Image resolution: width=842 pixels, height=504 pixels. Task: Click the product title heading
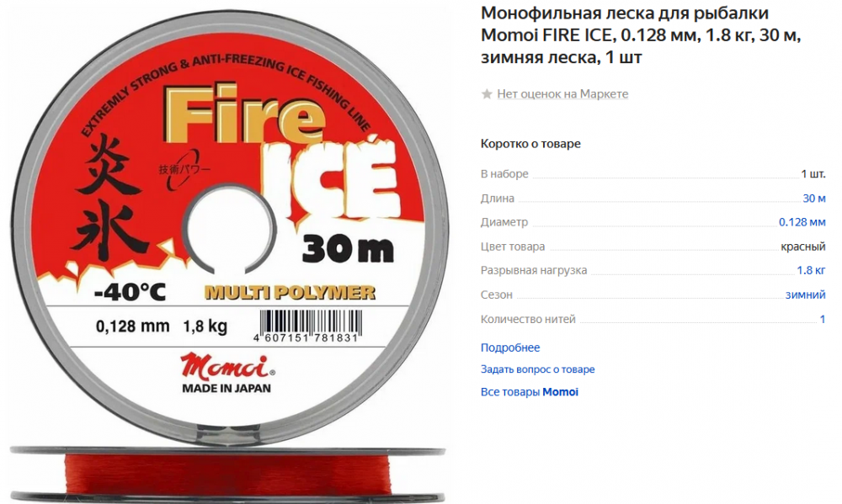click(641, 34)
